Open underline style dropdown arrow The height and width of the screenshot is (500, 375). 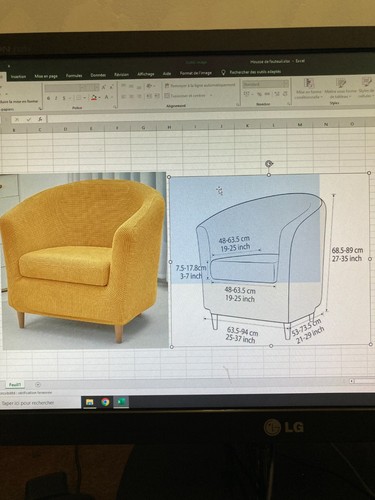coord(70,98)
